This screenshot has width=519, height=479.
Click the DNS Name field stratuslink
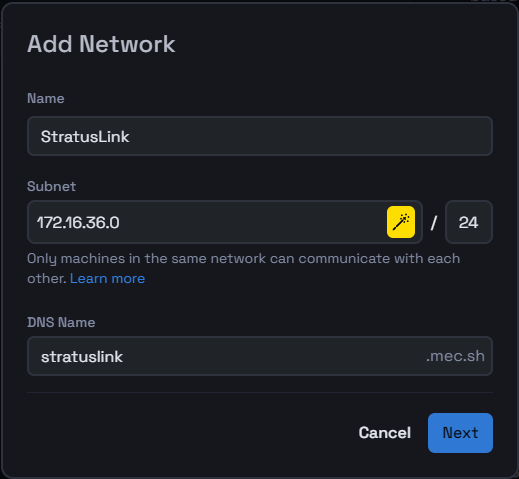point(260,356)
